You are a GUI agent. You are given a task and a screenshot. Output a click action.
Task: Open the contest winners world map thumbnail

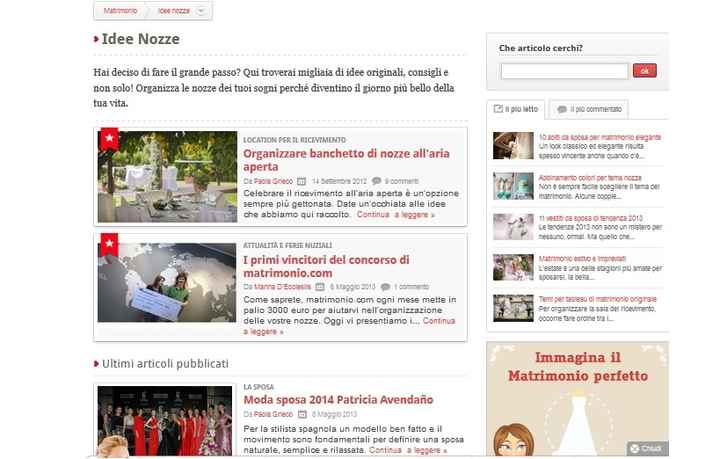coord(167,282)
